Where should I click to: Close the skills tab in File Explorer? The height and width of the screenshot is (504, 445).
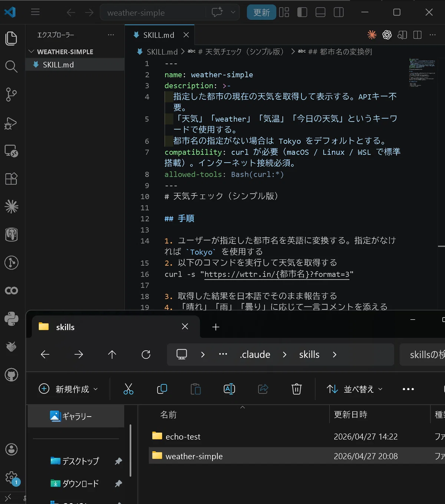click(185, 326)
